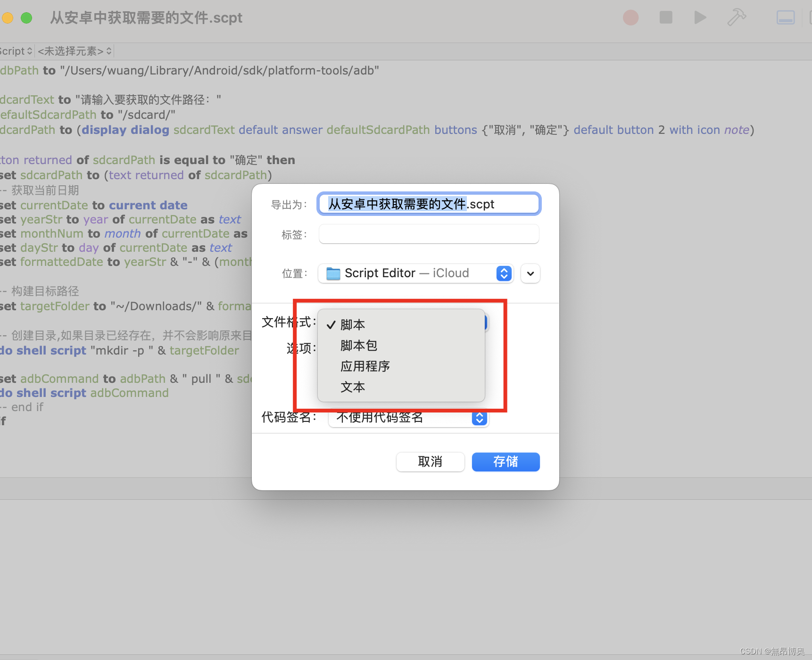Image resolution: width=812 pixels, height=660 pixels.
Task: Click window title 从安卓中获取需要的文件.scpt
Action: point(146,18)
